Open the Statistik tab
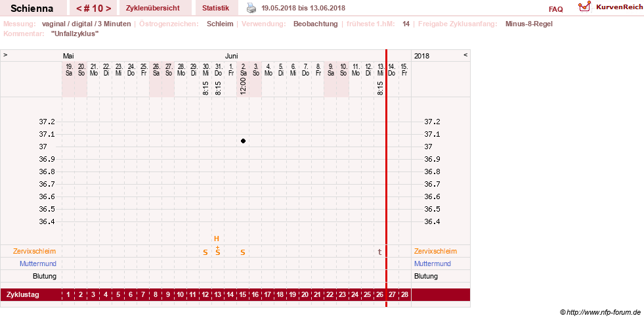 click(215, 9)
